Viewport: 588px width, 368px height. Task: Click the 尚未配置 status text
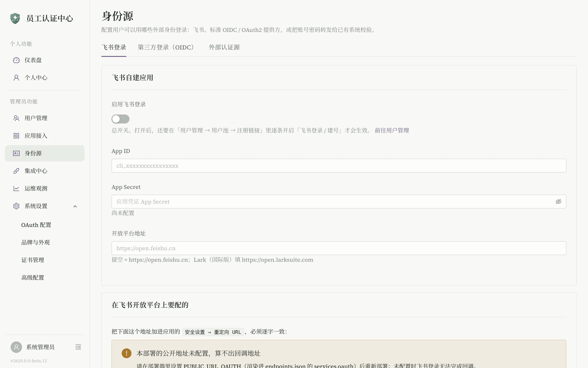(123, 213)
